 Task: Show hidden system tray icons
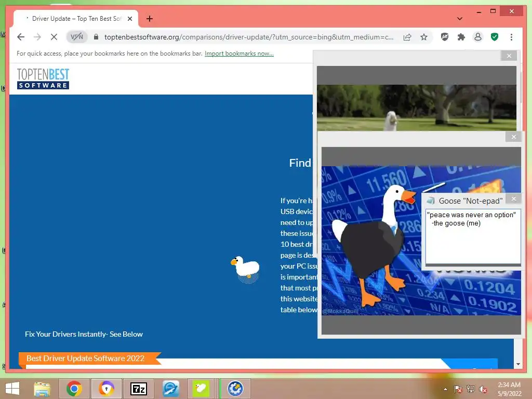(445, 389)
